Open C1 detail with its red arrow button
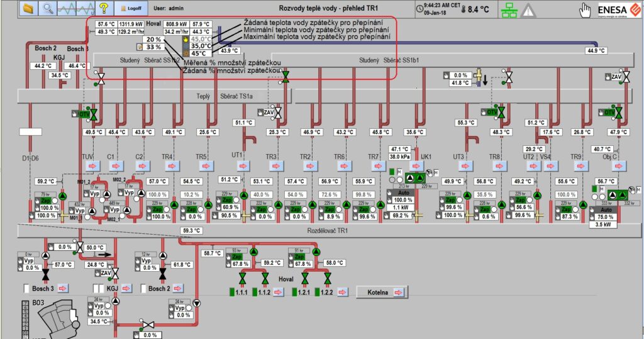Screen dimensions: 644x339 (116, 166)
